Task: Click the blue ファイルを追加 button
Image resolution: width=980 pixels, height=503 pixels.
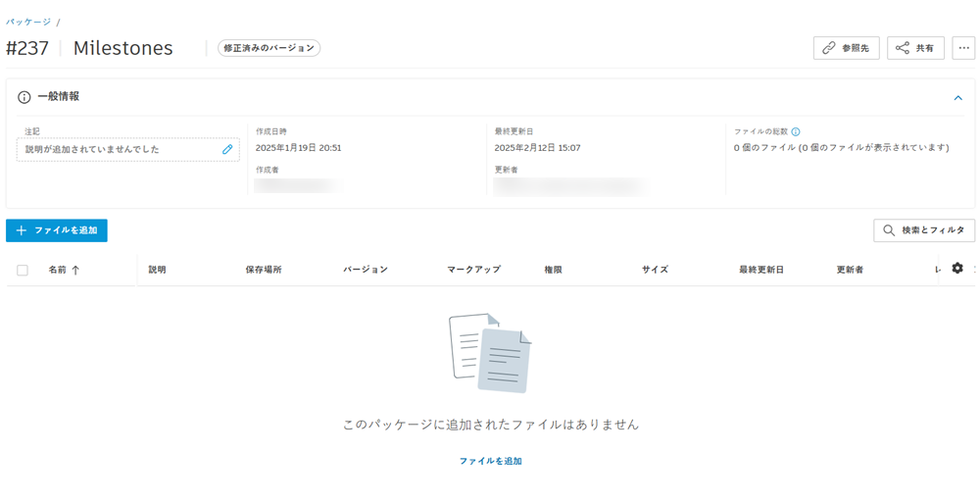Action: pos(57,230)
